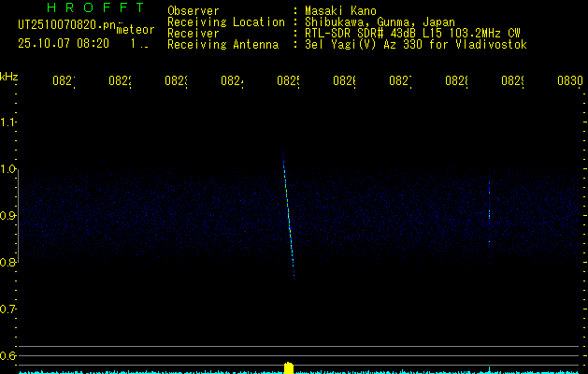Click the bright diagonal meteor echo streak
Viewport: 588px width, 374px height.
pyautogui.click(x=289, y=217)
